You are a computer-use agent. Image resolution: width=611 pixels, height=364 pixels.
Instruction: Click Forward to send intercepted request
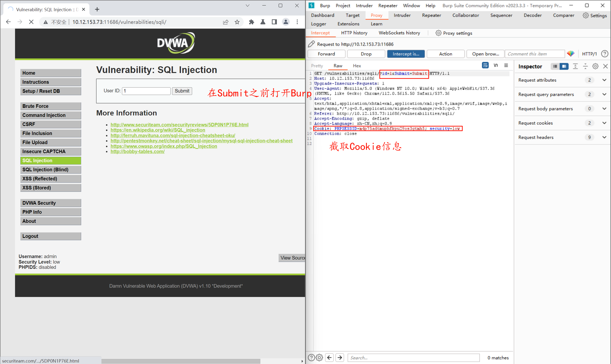(x=326, y=54)
